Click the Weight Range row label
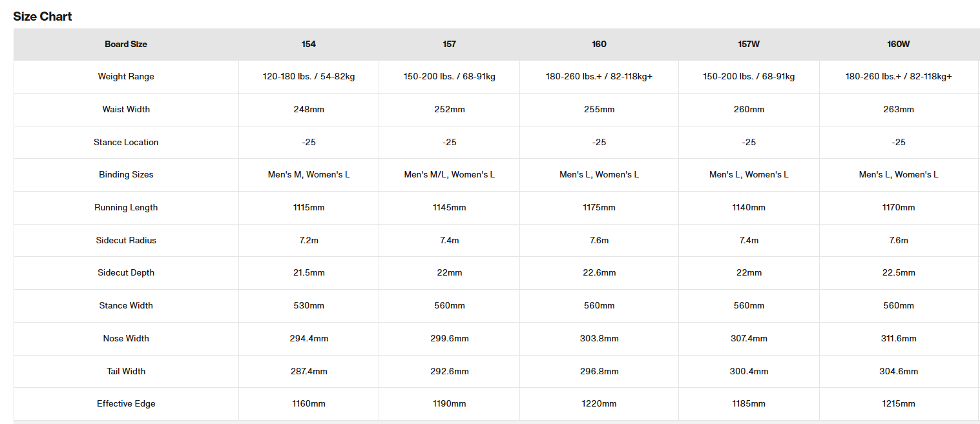 [x=126, y=76]
